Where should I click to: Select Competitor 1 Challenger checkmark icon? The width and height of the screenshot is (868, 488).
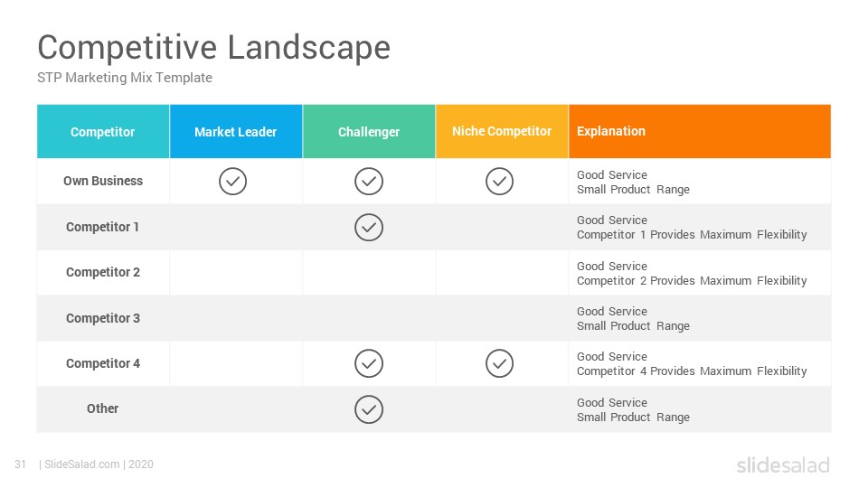(369, 228)
